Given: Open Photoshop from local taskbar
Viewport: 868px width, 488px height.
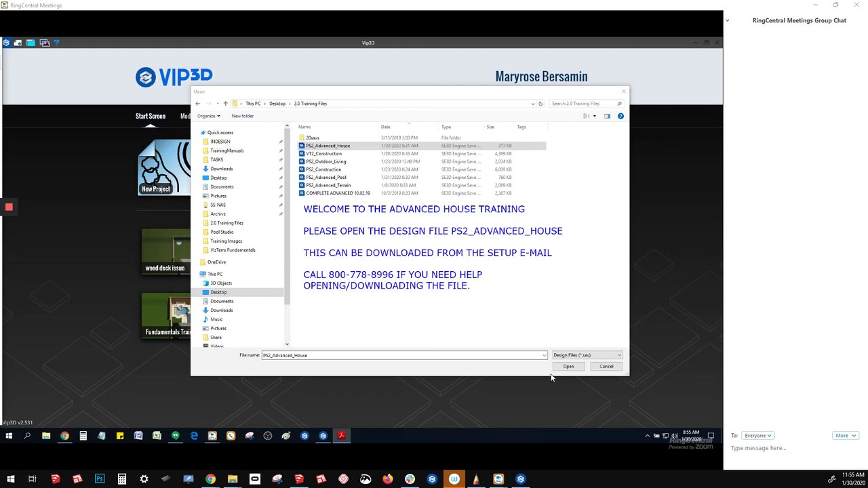Looking at the screenshot, I should coord(100,479).
